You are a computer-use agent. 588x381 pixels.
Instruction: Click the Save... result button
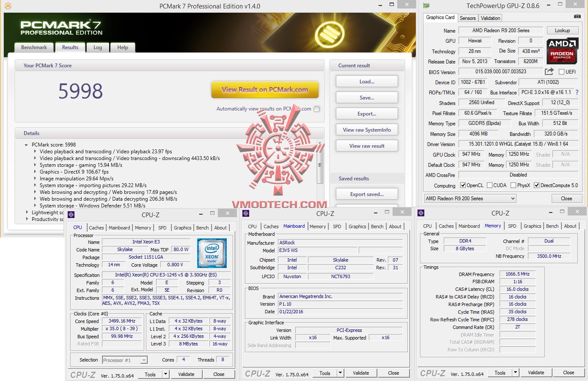click(x=367, y=98)
